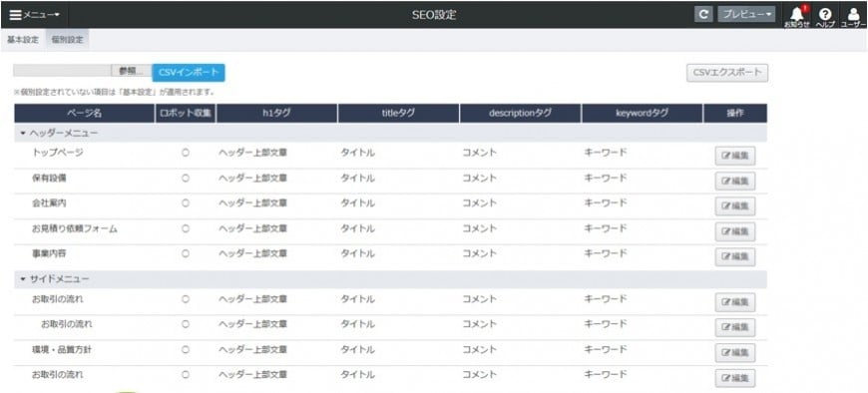Select the お見積り依頼フォーム page name
The width and height of the screenshot is (868, 393).
coord(74,228)
